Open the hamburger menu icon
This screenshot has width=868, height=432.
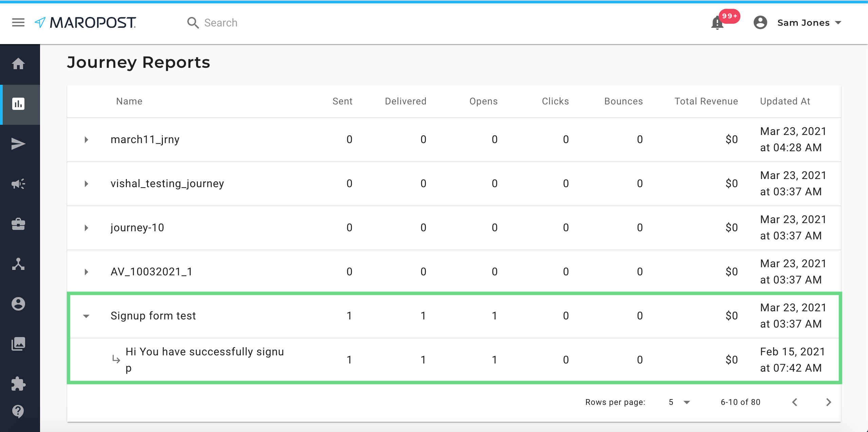tap(18, 23)
